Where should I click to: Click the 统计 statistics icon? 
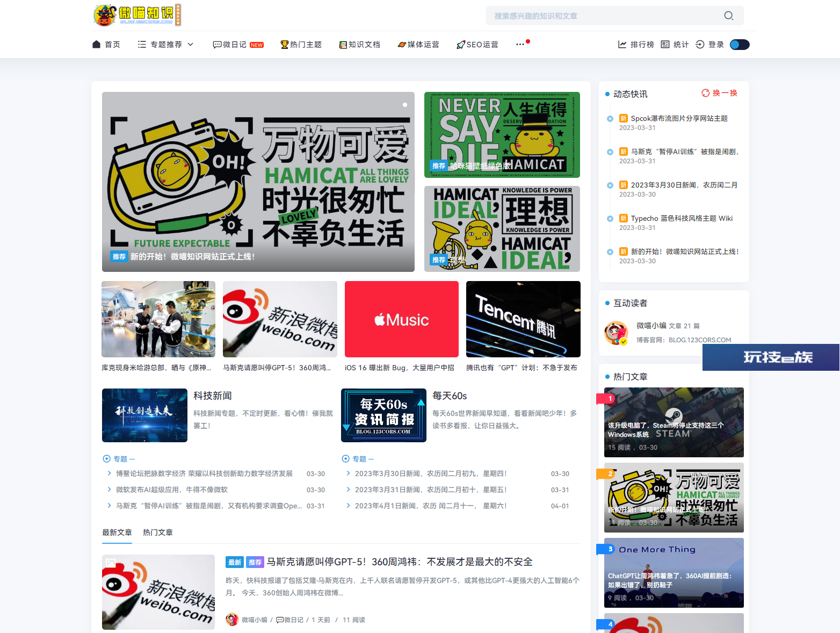665,44
